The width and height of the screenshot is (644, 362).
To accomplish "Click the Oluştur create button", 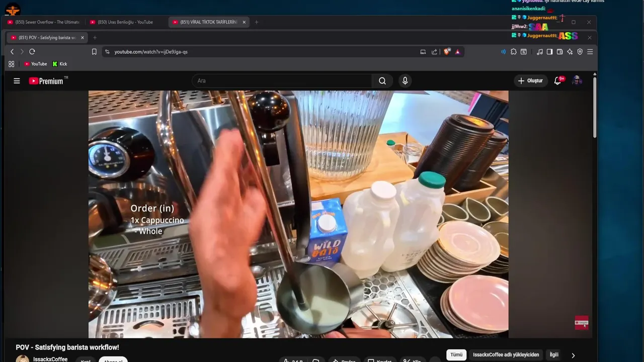I will tap(531, 81).
